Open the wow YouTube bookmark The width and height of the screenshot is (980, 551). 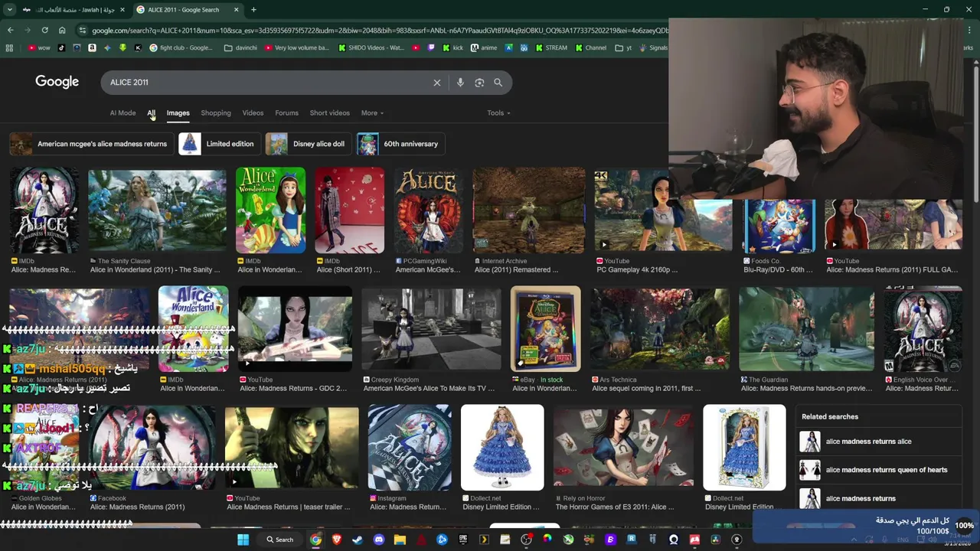[x=39, y=47]
